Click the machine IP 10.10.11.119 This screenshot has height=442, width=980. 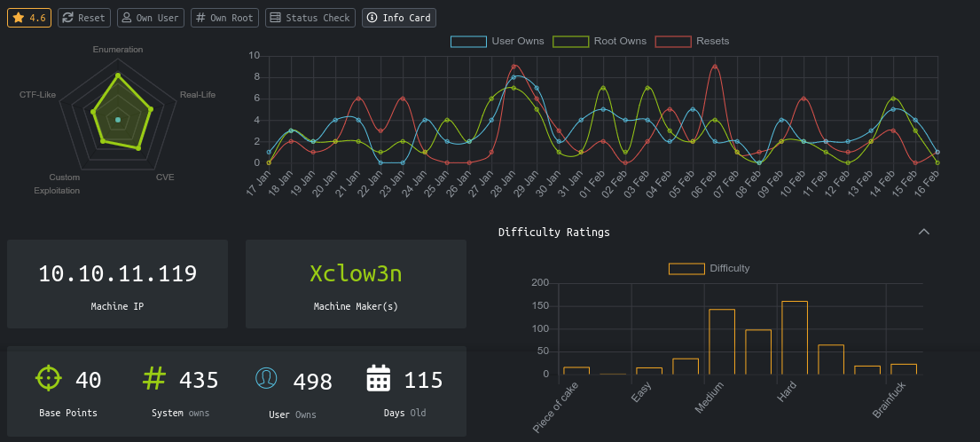(117, 273)
